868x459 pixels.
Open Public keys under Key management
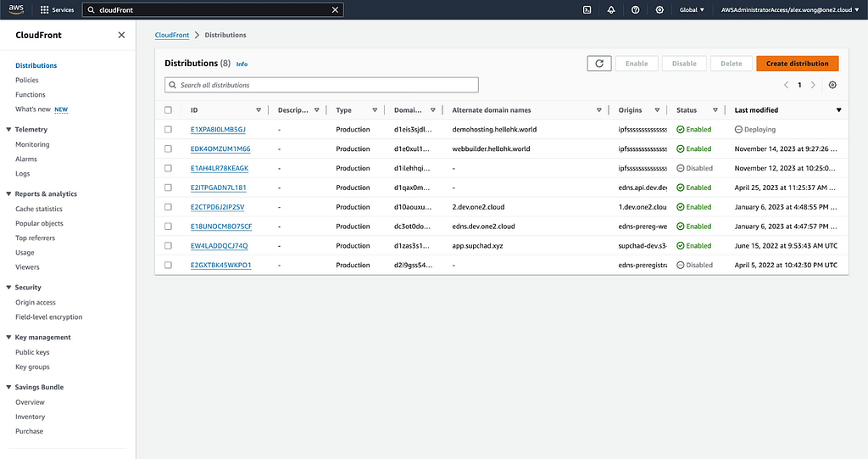tap(32, 352)
